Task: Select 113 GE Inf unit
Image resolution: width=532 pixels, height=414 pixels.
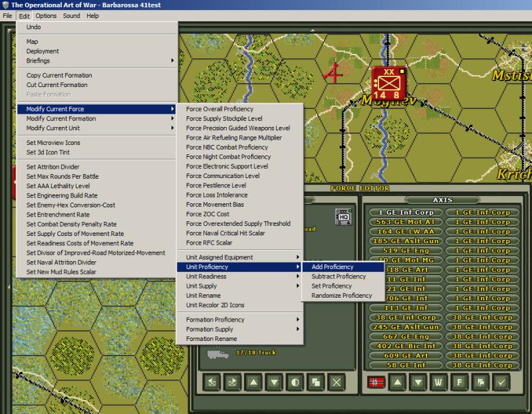Action: [x=406, y=308]
